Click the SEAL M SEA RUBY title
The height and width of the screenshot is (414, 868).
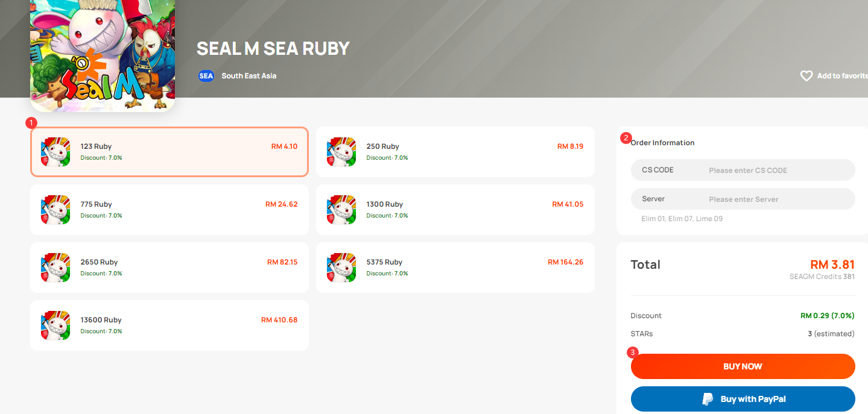[x=273, y=49]
